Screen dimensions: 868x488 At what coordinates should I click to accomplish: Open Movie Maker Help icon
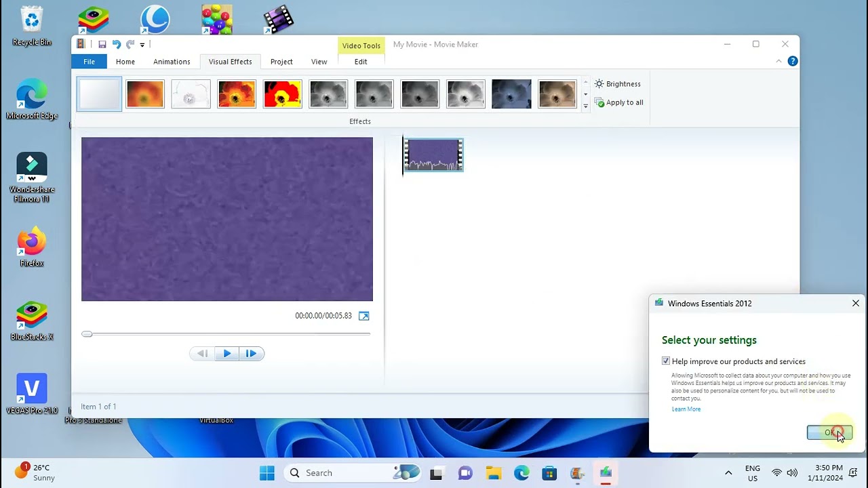coord(792,62)
